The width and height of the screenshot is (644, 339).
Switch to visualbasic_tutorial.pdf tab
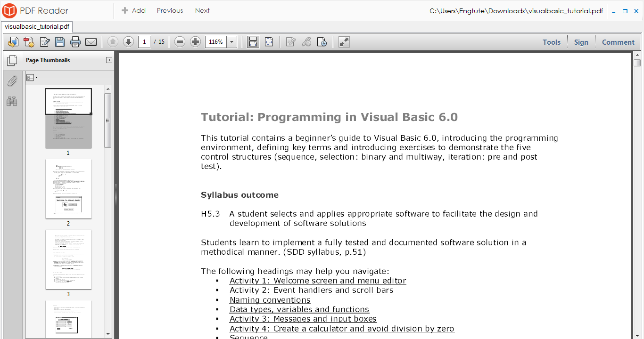tap(37, 27)
